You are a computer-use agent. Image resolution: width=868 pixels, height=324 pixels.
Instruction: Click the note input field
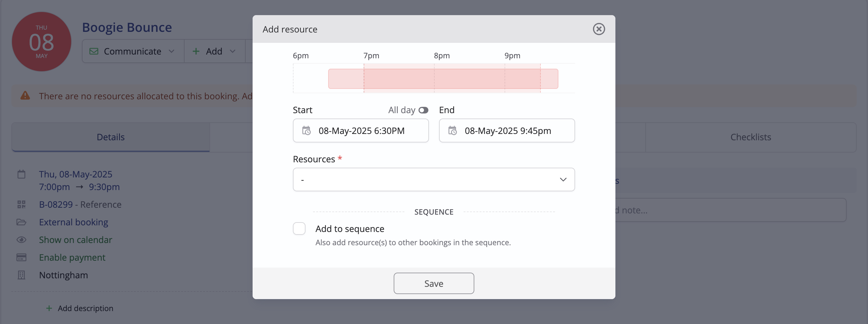(x=730, y=210)
